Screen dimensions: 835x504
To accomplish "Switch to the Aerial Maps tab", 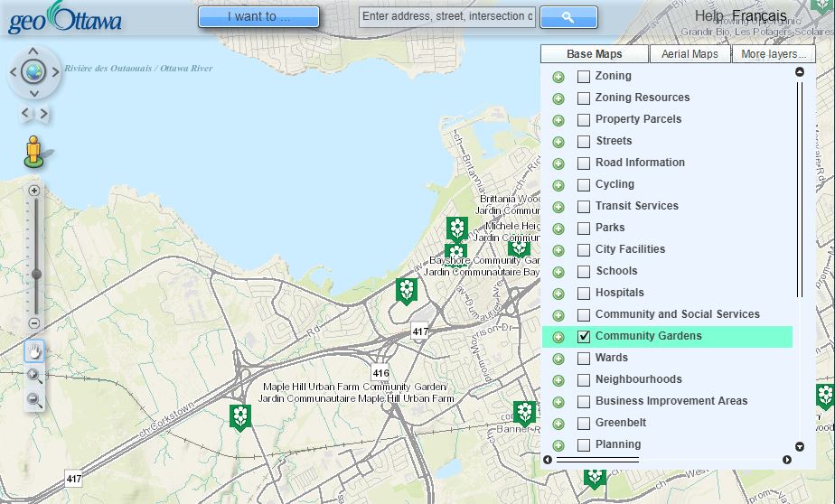I will click(x=690, y=54).
